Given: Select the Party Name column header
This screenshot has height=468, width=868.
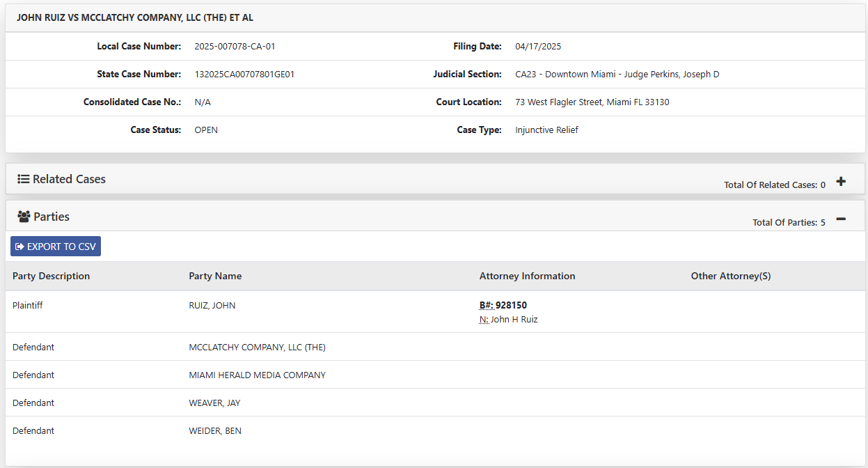Looking at the screenshot, I should pyautogui.click(x=215, y=276).
